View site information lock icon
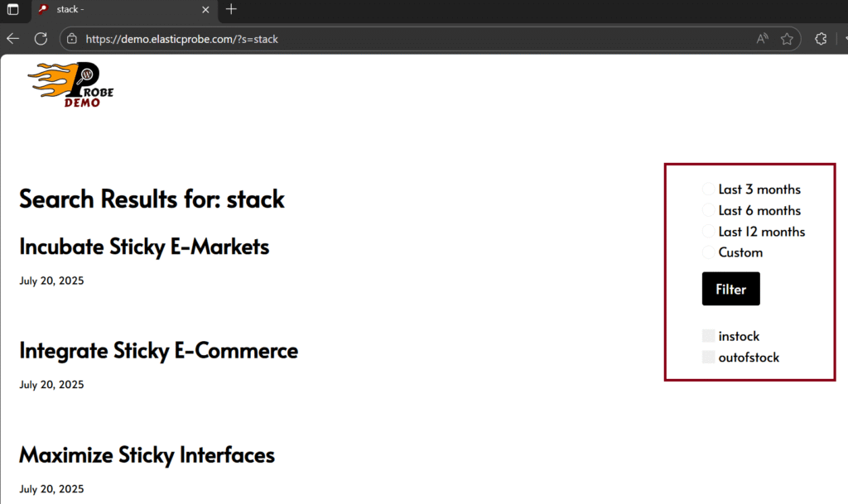The image size is (848, 504). pyautogui.click(x=72, y=39)
